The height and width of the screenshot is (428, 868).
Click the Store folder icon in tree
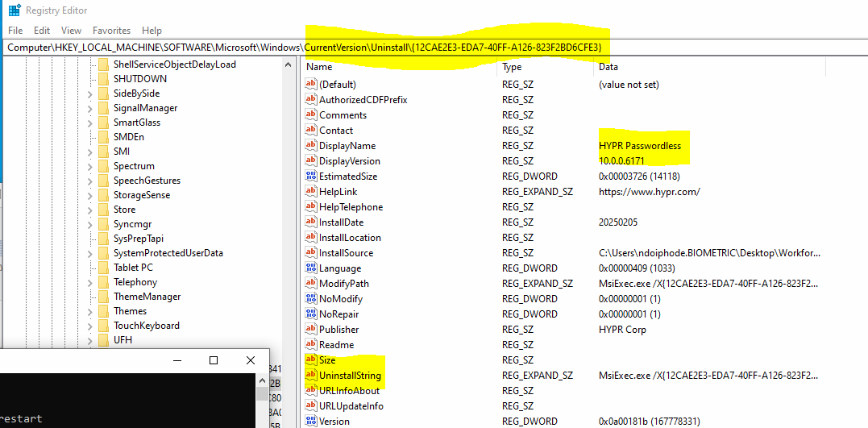(x=103, y=210)
